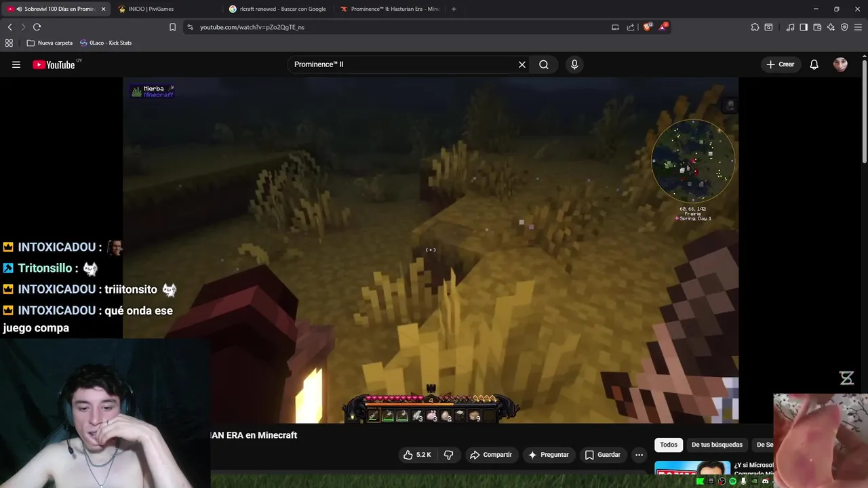
Task: Select the De tus búsquedas chip
Action: pos(717,445)
